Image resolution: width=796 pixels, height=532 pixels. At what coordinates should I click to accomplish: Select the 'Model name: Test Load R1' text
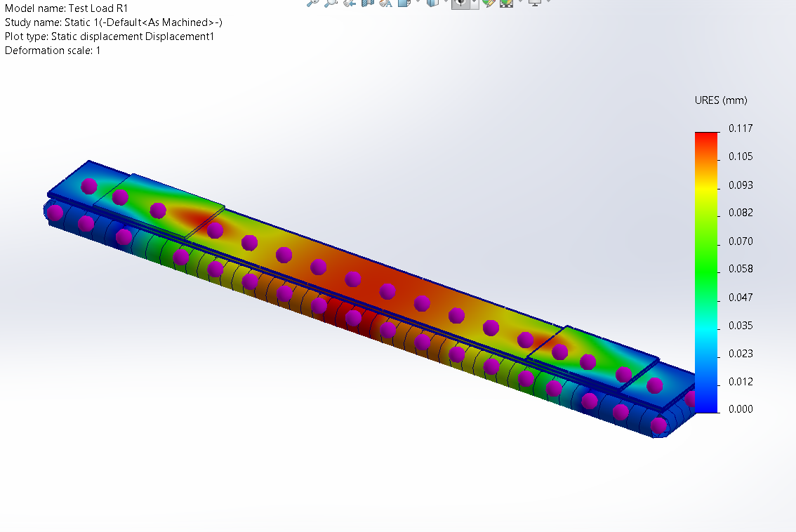67,8
